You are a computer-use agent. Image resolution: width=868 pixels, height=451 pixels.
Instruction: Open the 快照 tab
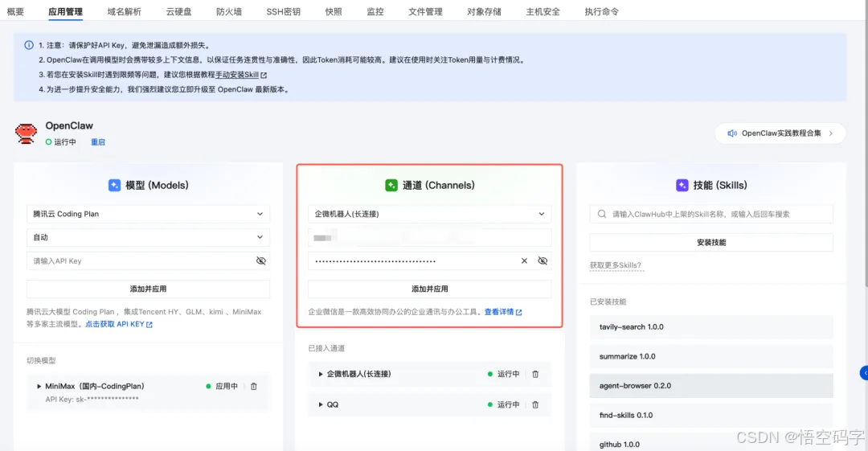pos(334,11)
